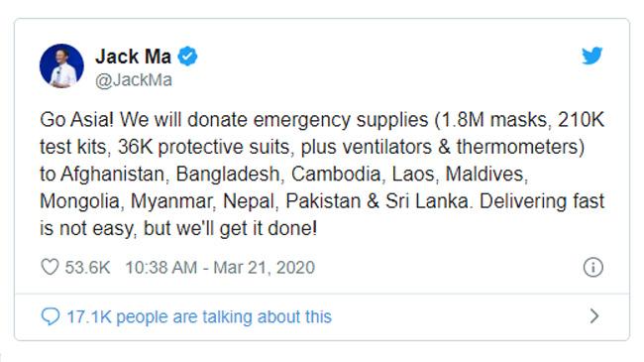
Task: Open the 10:38 AM time link
Action: [161, 268]
